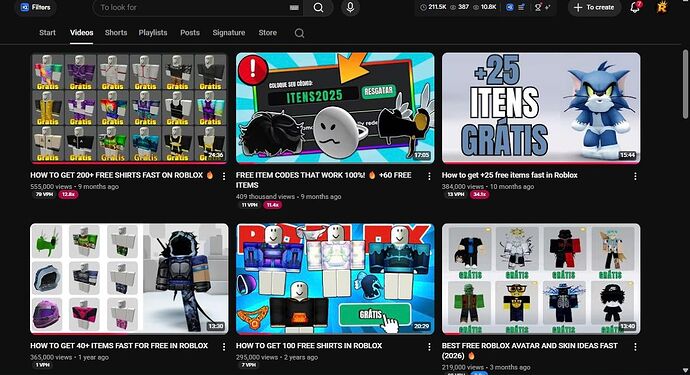Click the blue round extension icon
690x375 pixels.
click(x=510, y=7)
